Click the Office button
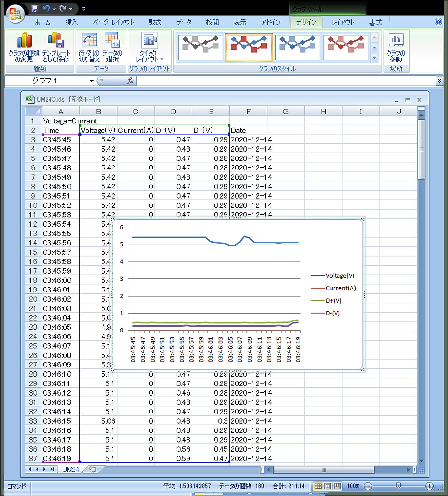The height and width of the screenshot is (496, 448). pyautogui.click(x=15, y=13)
